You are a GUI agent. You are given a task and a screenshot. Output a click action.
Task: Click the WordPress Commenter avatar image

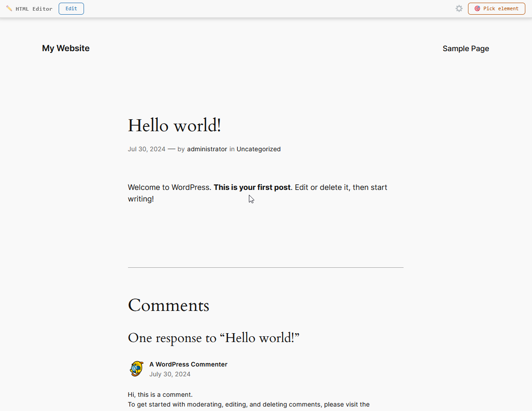coord(136,369)
